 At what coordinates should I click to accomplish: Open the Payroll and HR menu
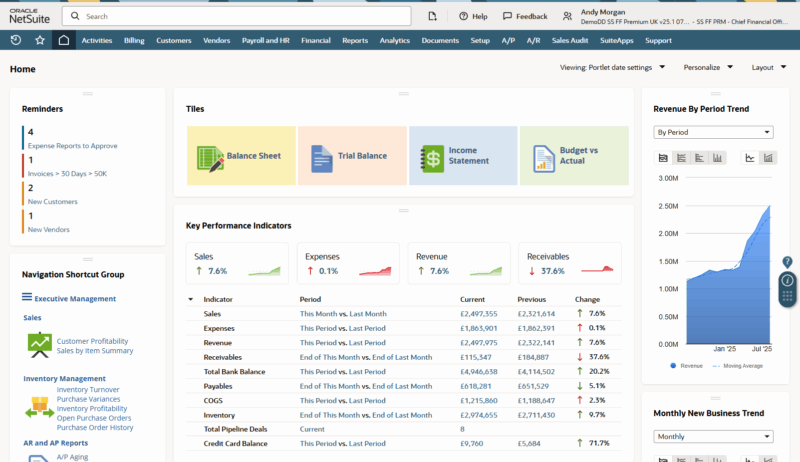tap(265, 41)
